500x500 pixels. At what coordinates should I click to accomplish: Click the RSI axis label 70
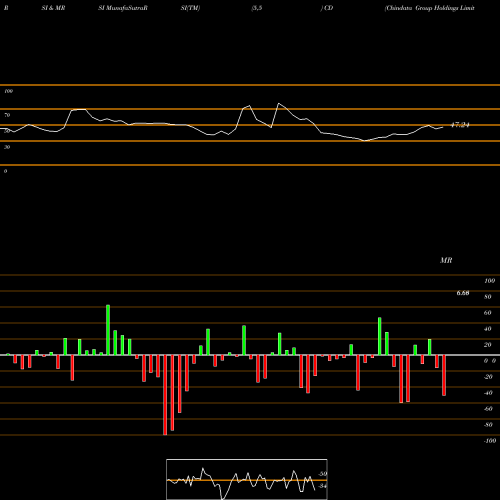[x=7, y=115]
